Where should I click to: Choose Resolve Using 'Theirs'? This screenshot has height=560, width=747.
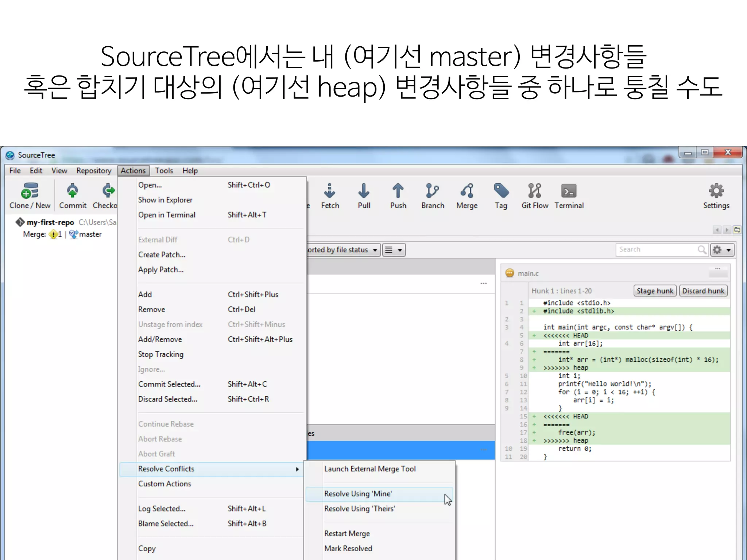[x=379, y=509]
